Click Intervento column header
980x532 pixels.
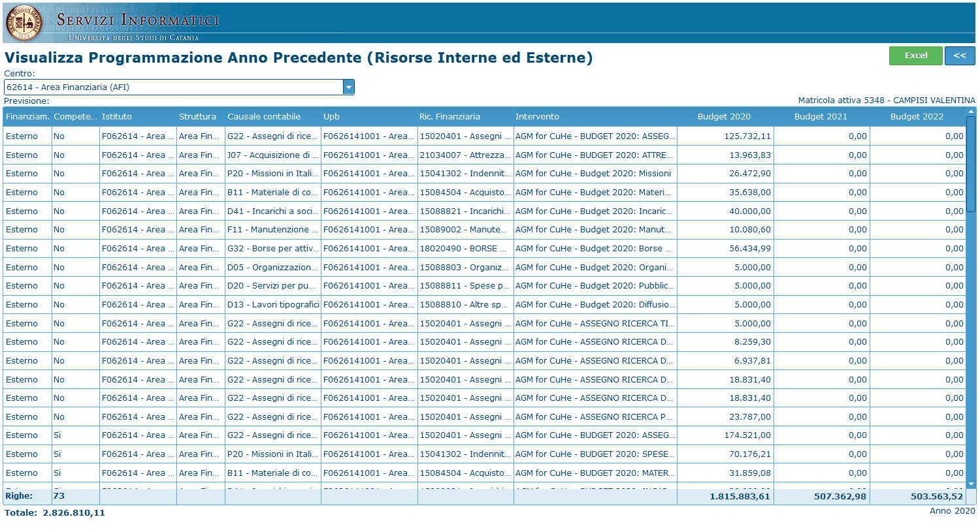[595, 117]
